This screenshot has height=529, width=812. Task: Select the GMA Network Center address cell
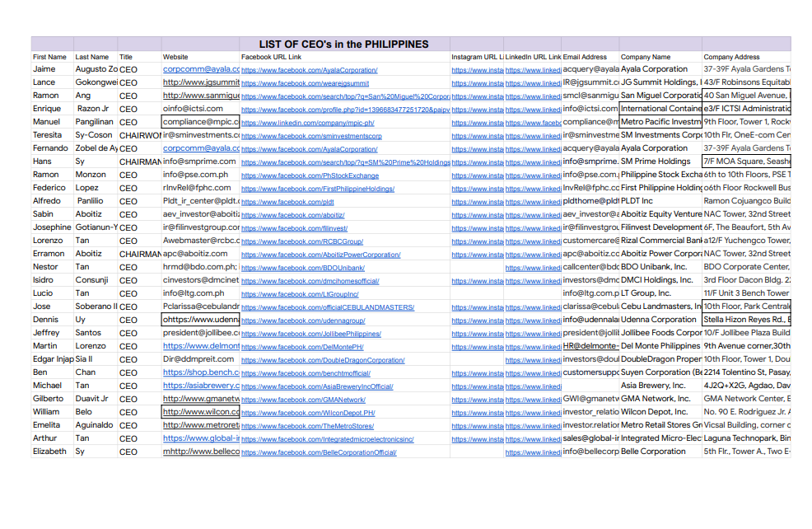[x=746, y=399]
